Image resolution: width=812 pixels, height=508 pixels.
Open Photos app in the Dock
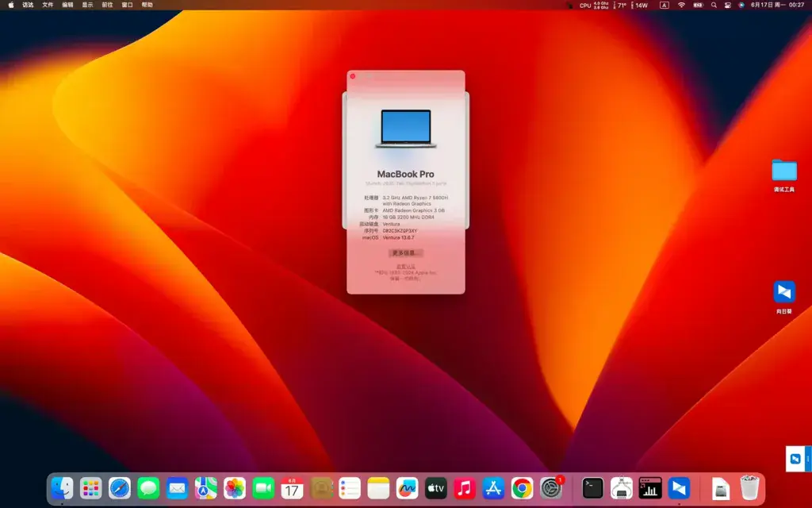pos(235,488)
